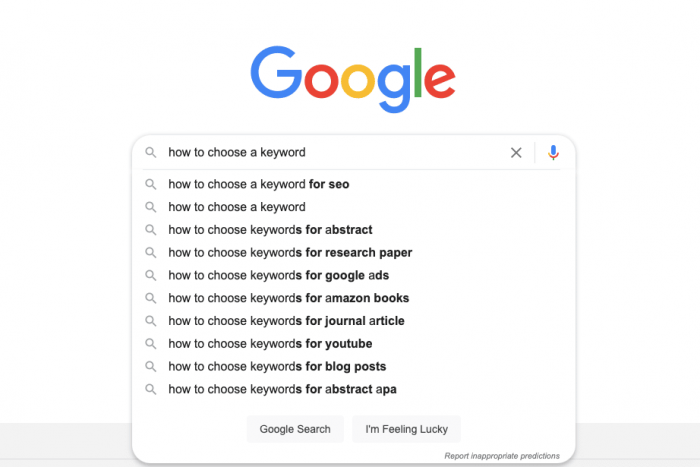Select suggestion "how to choose a keyword for seo"
This screenshot has width=700, height=467.
click(x=354, y=184)
